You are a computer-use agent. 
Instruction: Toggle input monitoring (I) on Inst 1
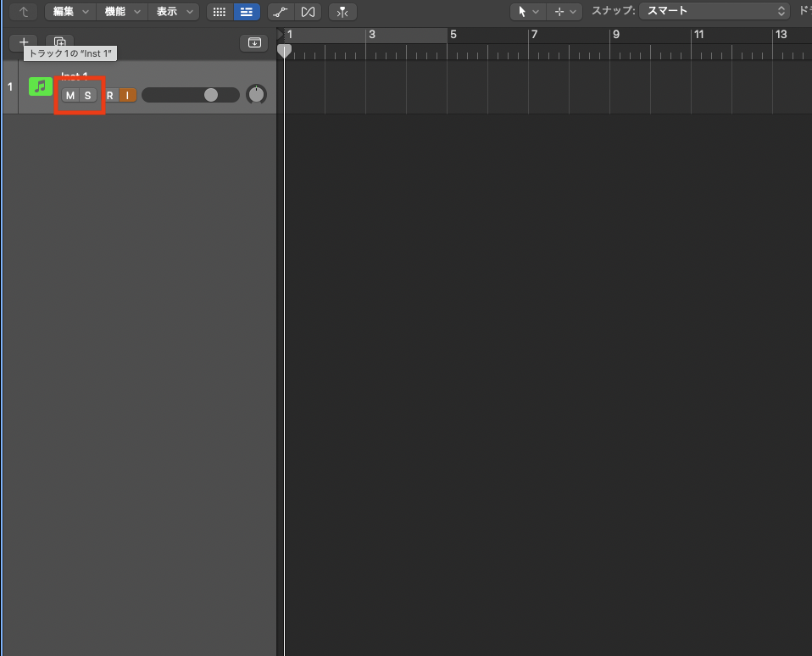click(127, 95)
